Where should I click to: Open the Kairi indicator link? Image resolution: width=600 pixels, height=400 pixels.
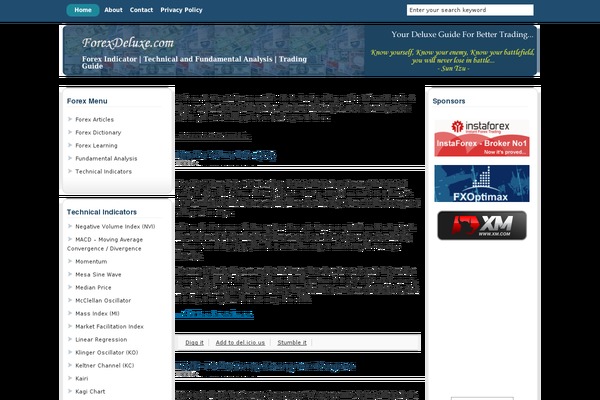(x=82, y=379)
